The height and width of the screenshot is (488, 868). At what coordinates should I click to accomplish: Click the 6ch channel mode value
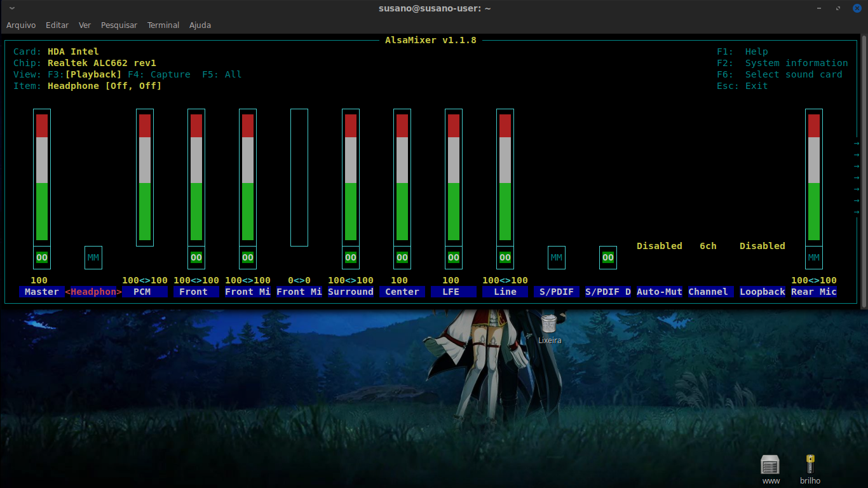[x=708, y=246]
